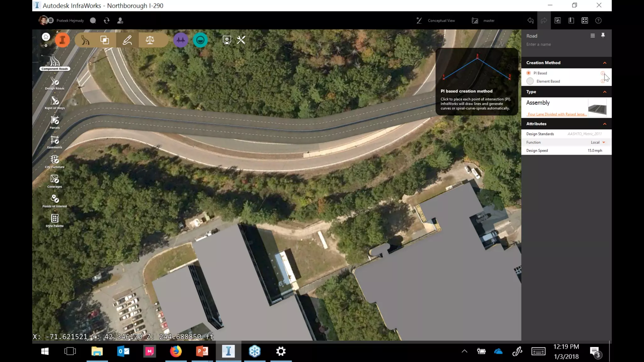The image size is (644, 362).
Task: Select the Element Based radio button
Action: pos(530,81)
